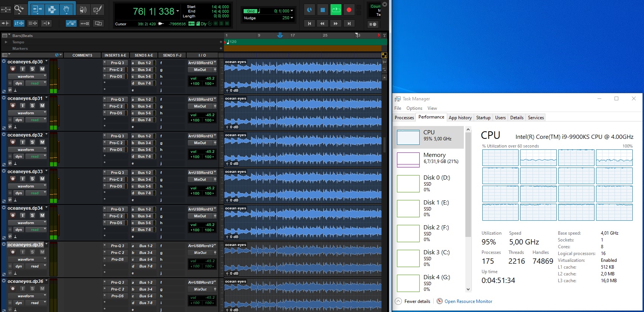Toggle Link Timeline and Edit Selection
The height and width of the screenshot is (312, 644).
(19, 23)
